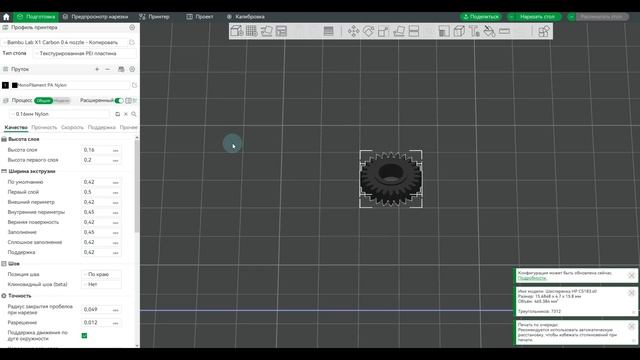Viewport: 640px width, 360px height.
Task: Open the Клиновидный шов dropdown
Action: point(101,284)
